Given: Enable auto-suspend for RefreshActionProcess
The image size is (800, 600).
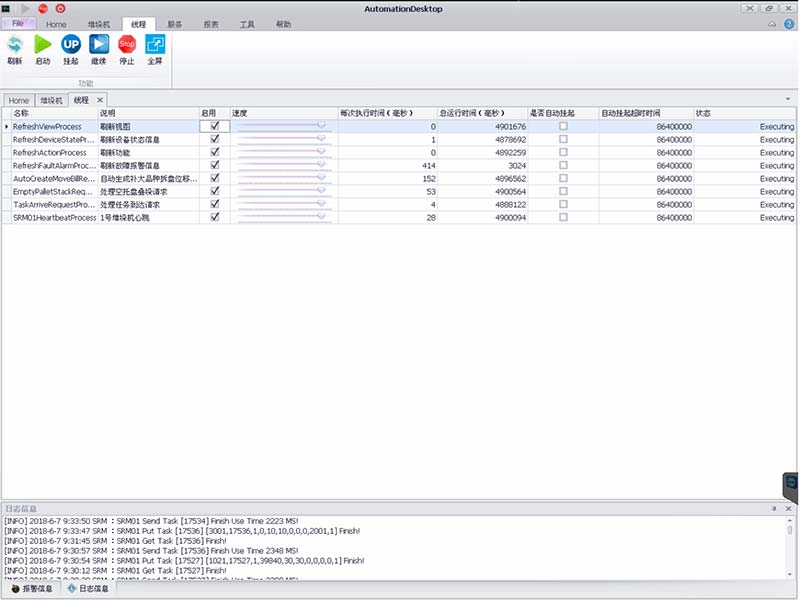Looking at the screenshot, I should pos(563,153).
